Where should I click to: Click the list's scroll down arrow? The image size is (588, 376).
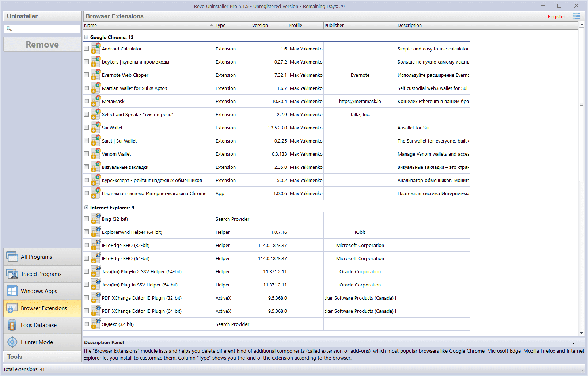coord(581,333)
